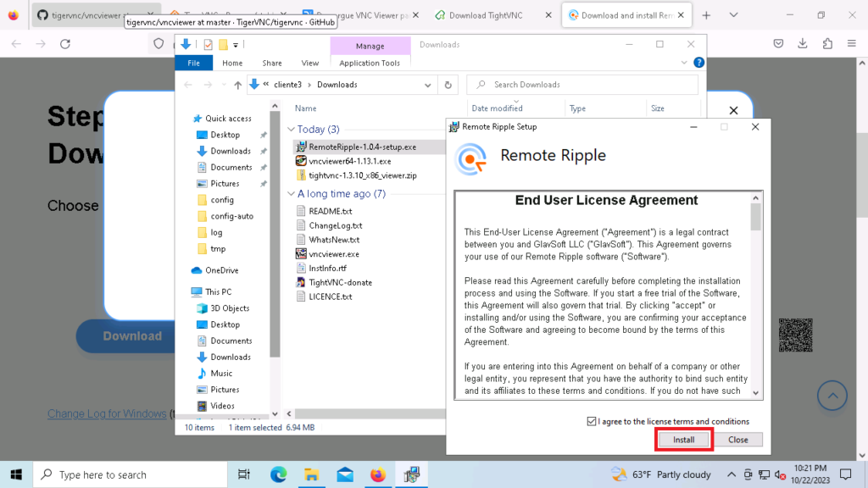Open pinned Desktop under Quick access

tap(225, 135)
